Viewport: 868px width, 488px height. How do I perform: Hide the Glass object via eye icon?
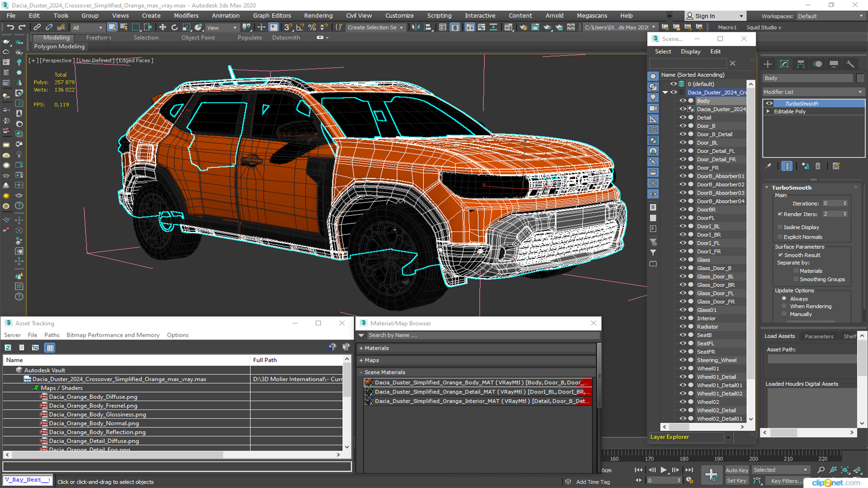click(x=683, y=260)
